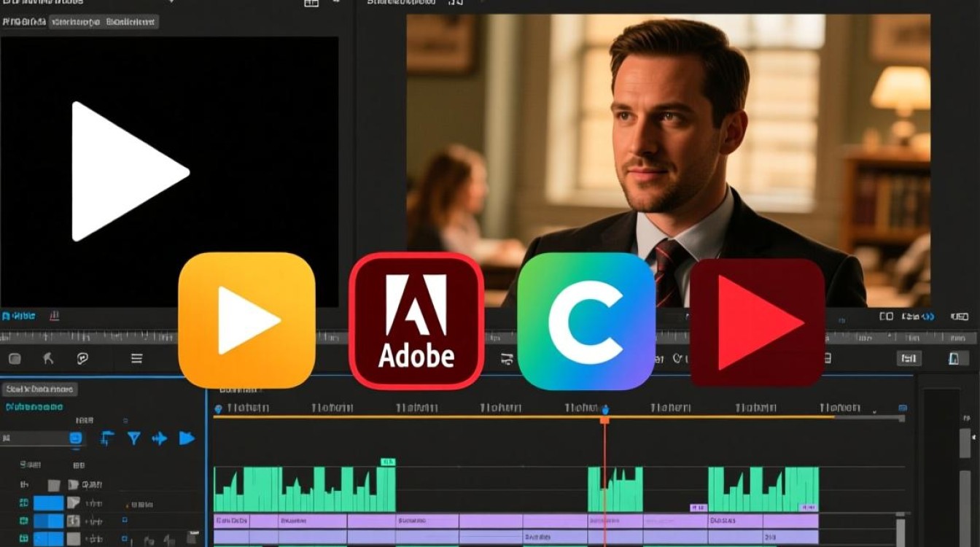Open the dark red icon with red play arrow
The image size is (980, 547).
click(757, 322)
